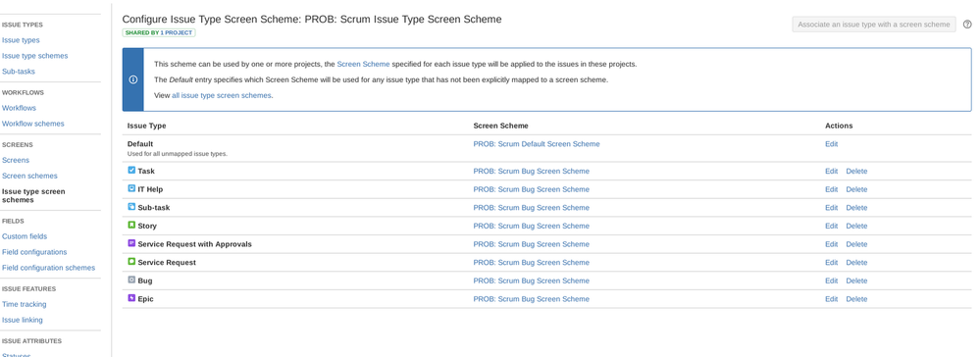Open PROB: Scrum Default Screen Scheme
980x357 pixels.
coord(537,144)
